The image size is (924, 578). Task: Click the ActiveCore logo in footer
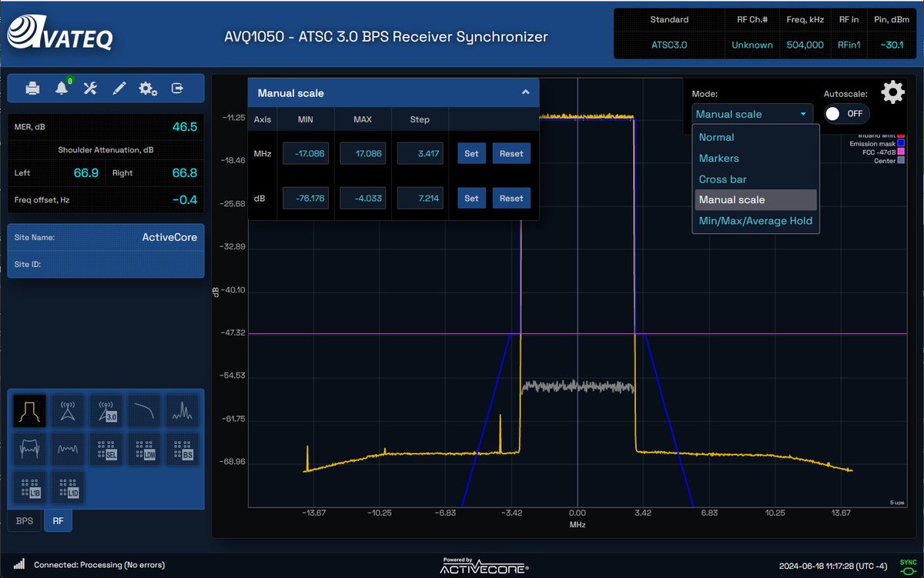tap(484, 566)
